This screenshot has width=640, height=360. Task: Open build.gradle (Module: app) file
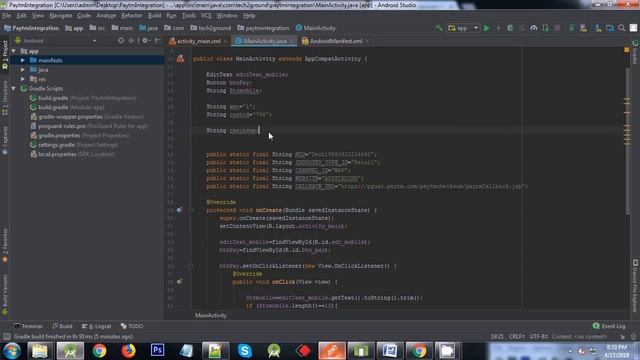[x=67, y=107]
